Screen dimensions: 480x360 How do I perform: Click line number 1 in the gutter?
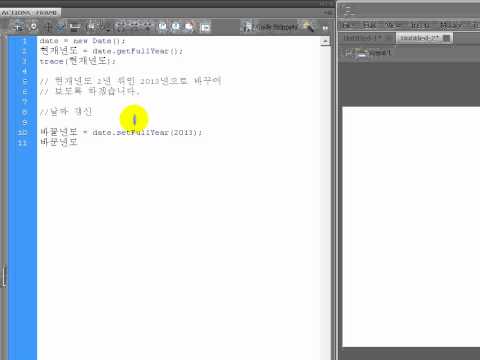coord(24,41)
